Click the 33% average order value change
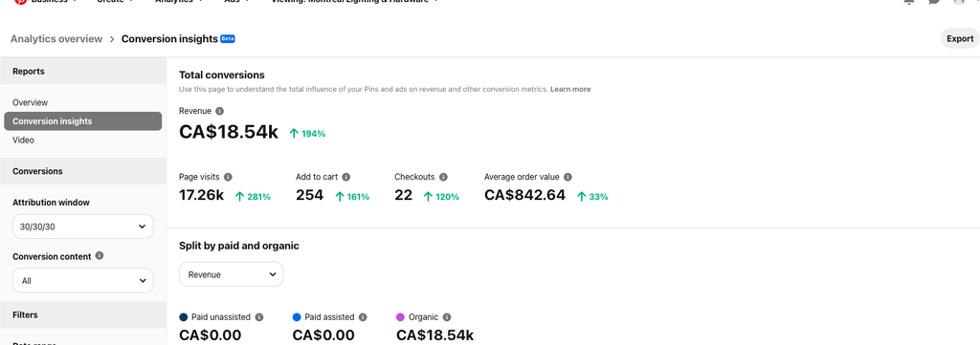The height and width of the screenshot is (345, 980). pyautogui.click(x=599, y=197)
